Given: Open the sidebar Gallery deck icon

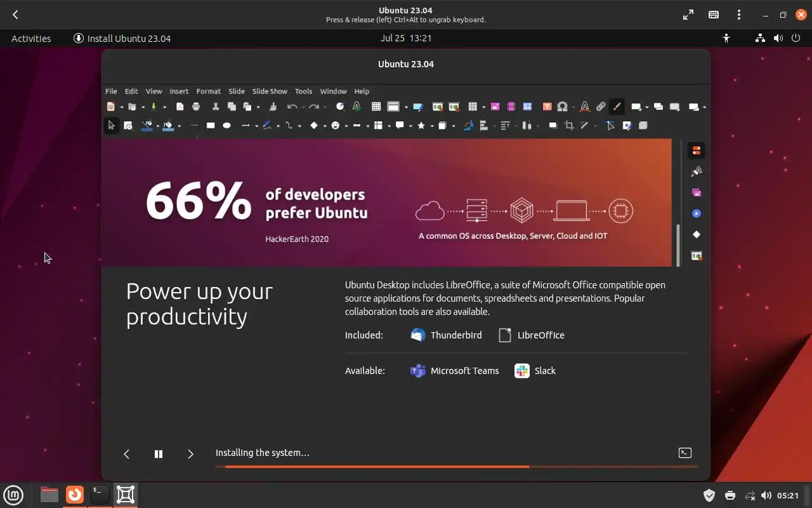Looking at the screenshot, I should [x=697, y=192].
